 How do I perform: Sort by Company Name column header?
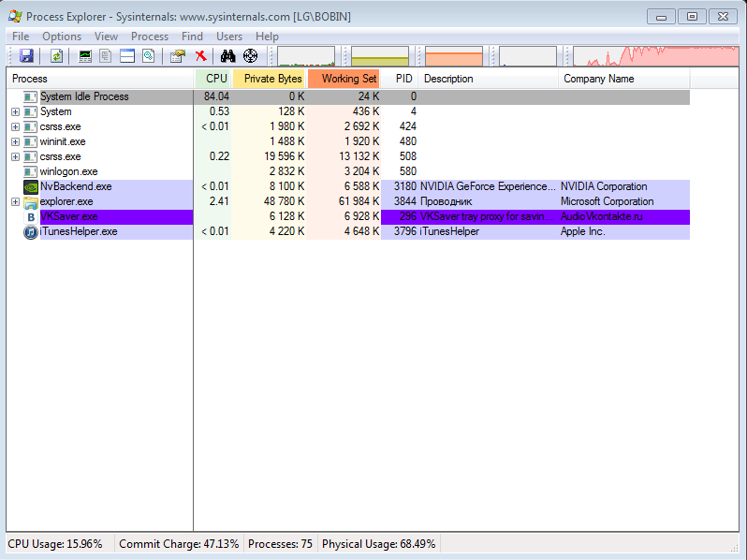coord(624,79)
